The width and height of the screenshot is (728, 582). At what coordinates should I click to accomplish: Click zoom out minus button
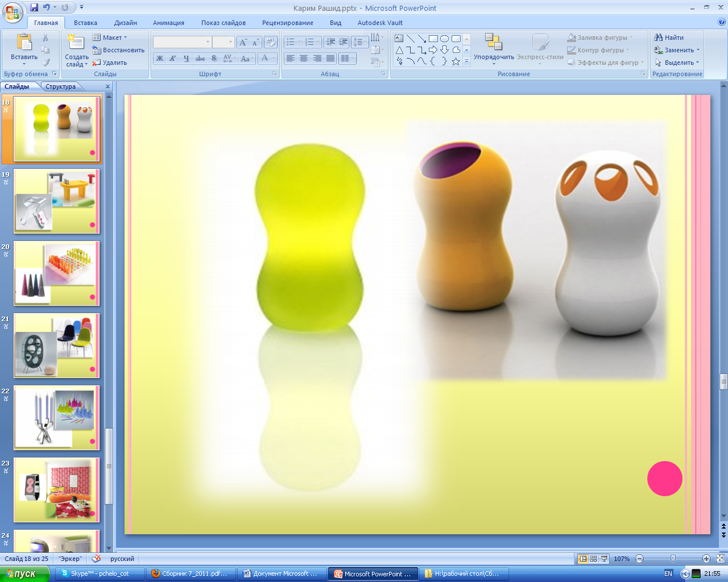pos(639,559)
